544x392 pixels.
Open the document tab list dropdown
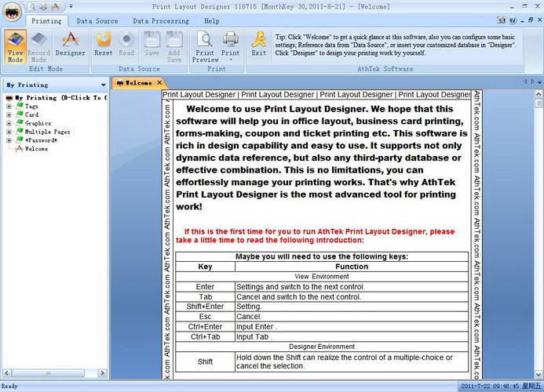(539, 82)
